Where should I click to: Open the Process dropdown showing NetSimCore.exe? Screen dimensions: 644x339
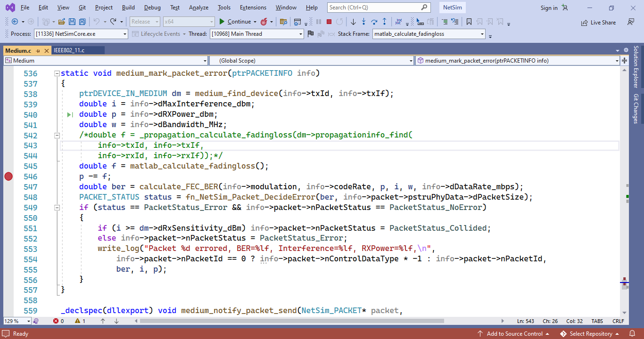click(x=81, y=34)
